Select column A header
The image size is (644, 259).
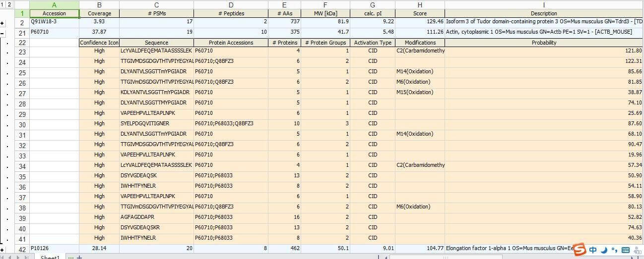click(54, 4)
